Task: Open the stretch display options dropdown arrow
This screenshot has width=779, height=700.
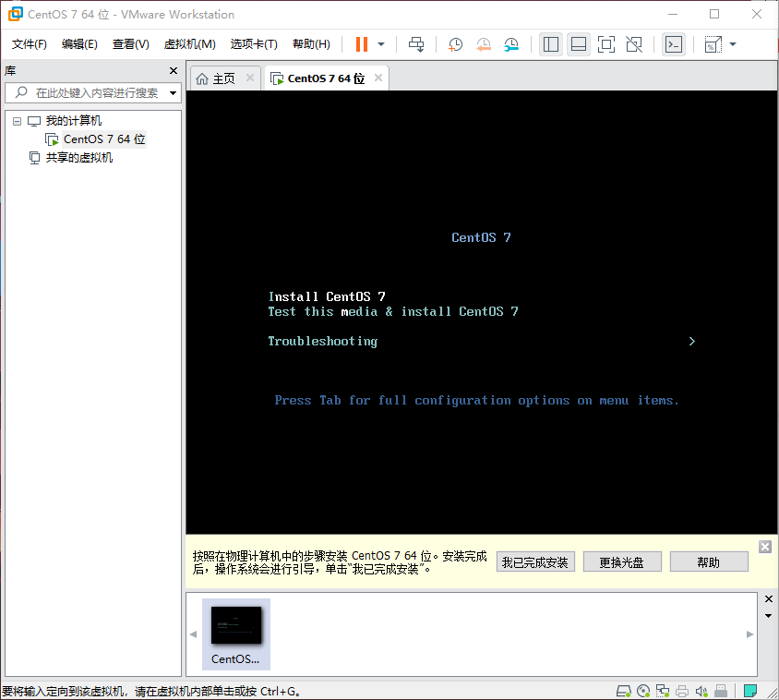Action: click(732, 44)
